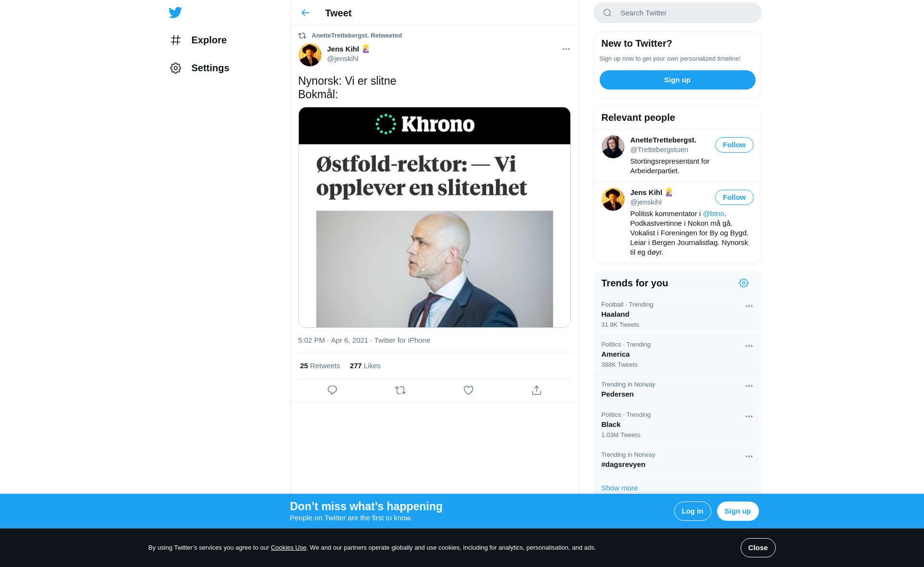Open tweet's more options ellipsis
The height and width of the screenshot is (567, 924).
[x=566, y=49]
